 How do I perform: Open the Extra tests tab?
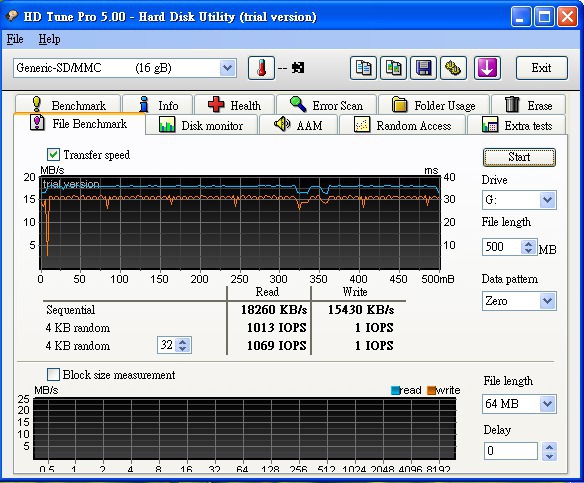click(517, 125)
